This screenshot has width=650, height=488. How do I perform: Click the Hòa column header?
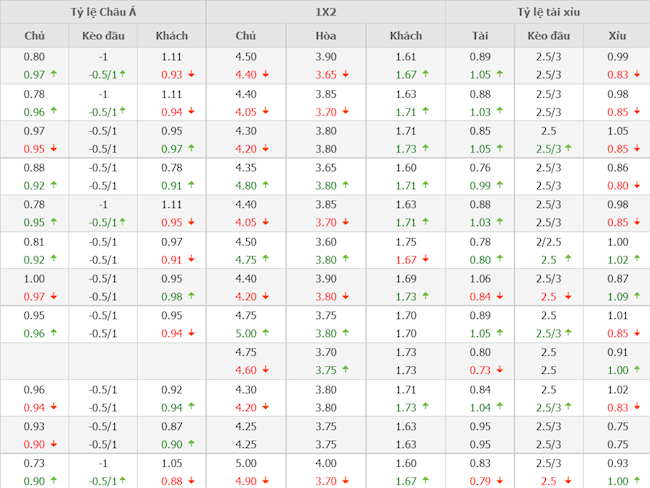(325, 36)
